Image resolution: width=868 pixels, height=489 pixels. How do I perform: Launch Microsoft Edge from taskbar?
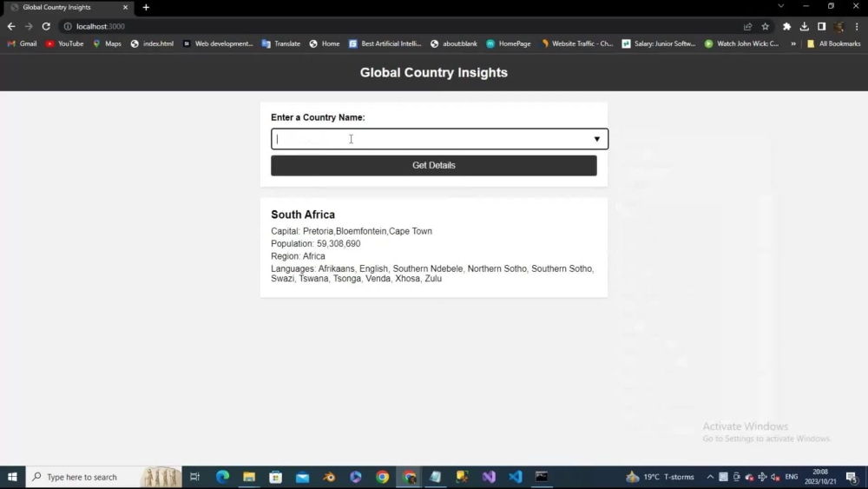(222, 477)
